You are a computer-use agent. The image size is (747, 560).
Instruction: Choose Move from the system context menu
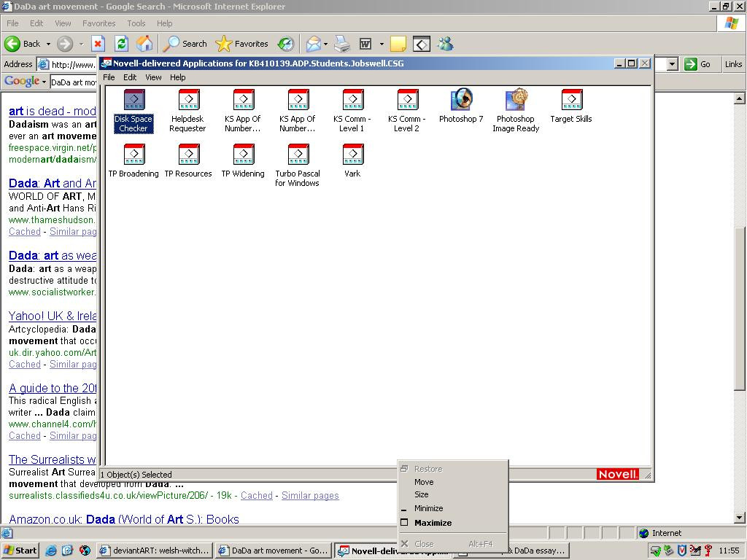point(453,482)
